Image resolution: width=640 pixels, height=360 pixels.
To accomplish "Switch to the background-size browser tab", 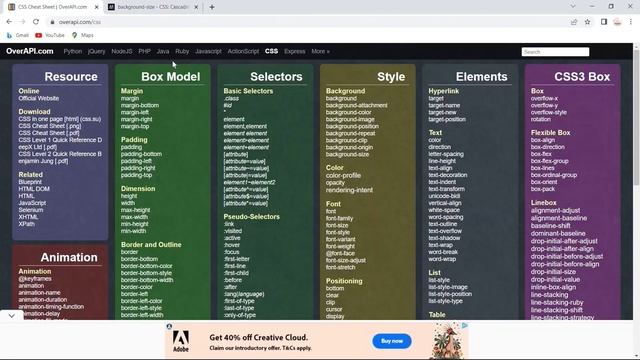I will coord(153,7).
